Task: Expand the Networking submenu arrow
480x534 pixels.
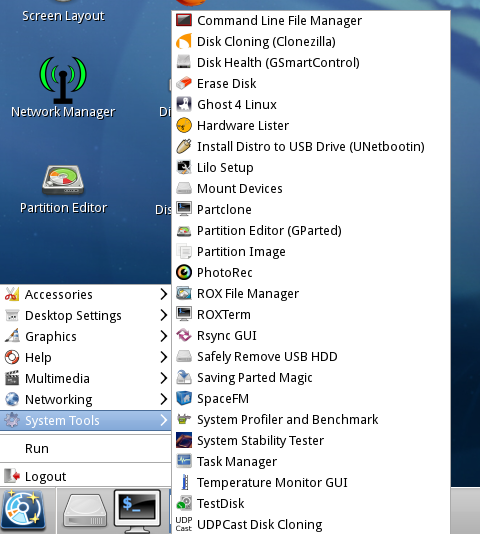Action: coord(164,399)
